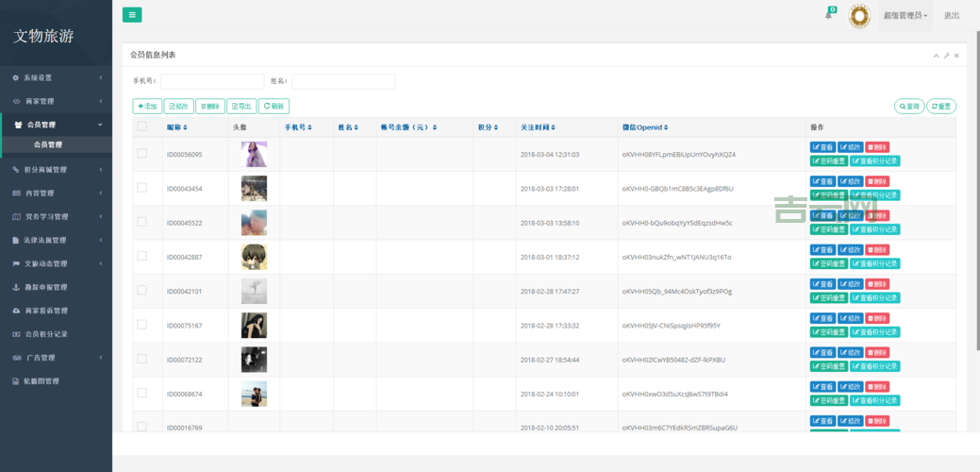Click the red 删除 button for ID00056095
Screen dimensions: 980x472
877,147
